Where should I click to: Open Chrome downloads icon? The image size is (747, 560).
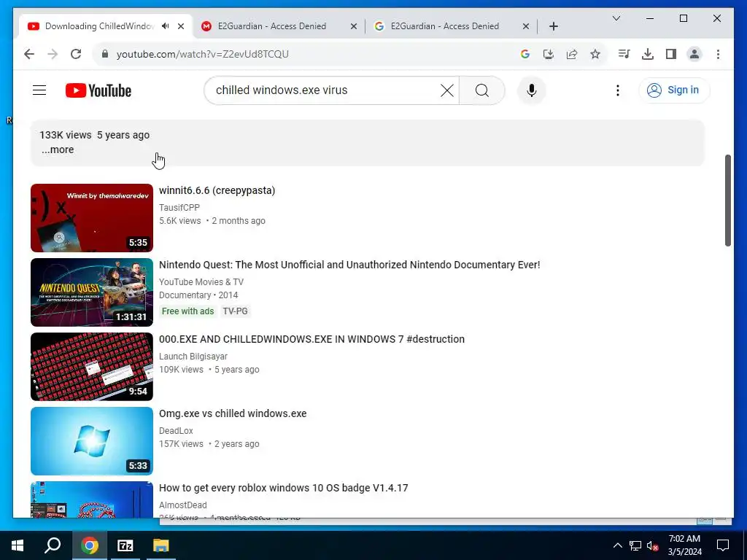click(x=648, y=54)
